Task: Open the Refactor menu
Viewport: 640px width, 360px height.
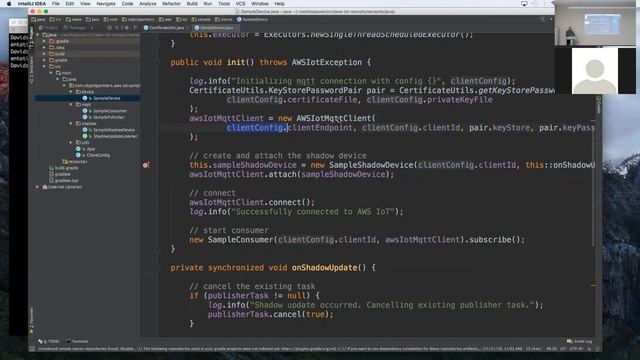Action: [171, 3]
